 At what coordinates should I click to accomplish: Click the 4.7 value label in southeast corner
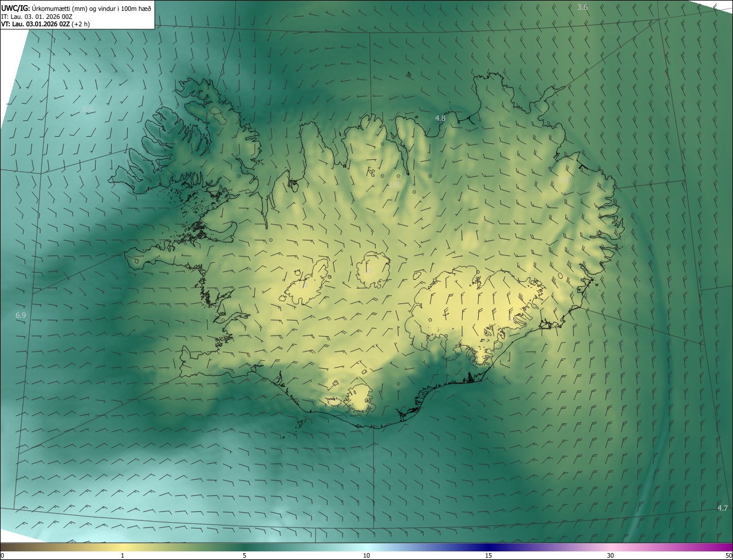[x=722, y=508]
